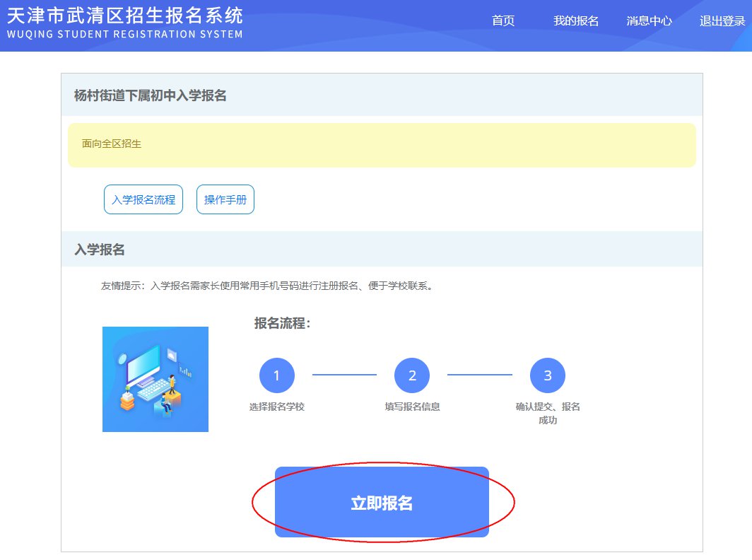Click the step 3 circle icon

click(x=548, y=375)
